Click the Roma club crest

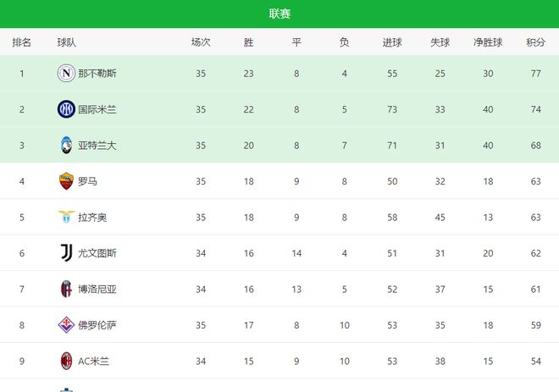(x=66, y=181)
